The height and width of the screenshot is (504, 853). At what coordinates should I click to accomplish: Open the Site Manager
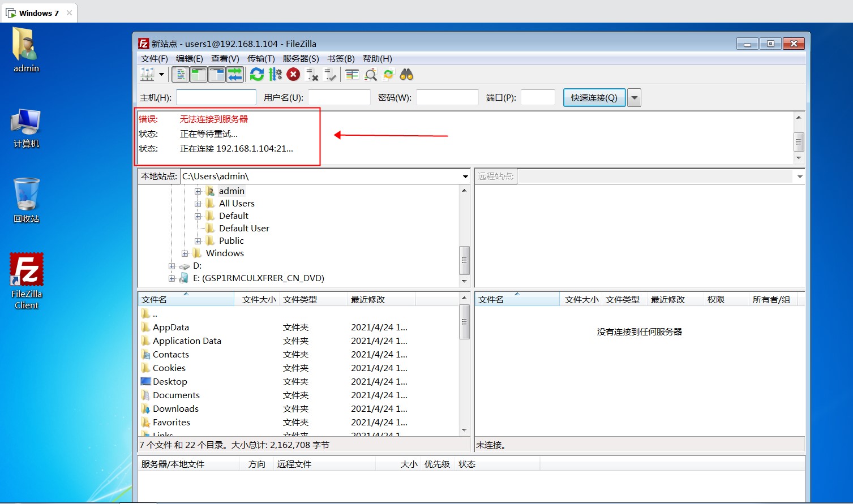click(147, 74)
